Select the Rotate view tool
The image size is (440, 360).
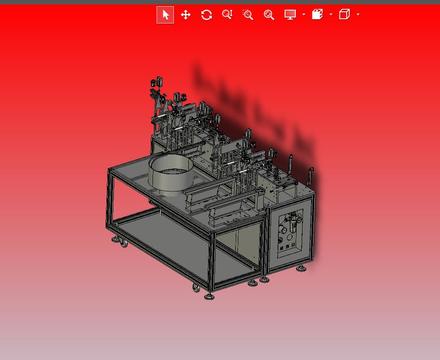tap(206, 15)
